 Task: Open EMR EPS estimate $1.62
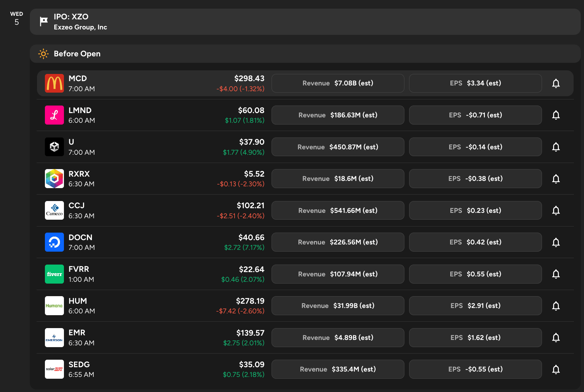pos(476,337)
